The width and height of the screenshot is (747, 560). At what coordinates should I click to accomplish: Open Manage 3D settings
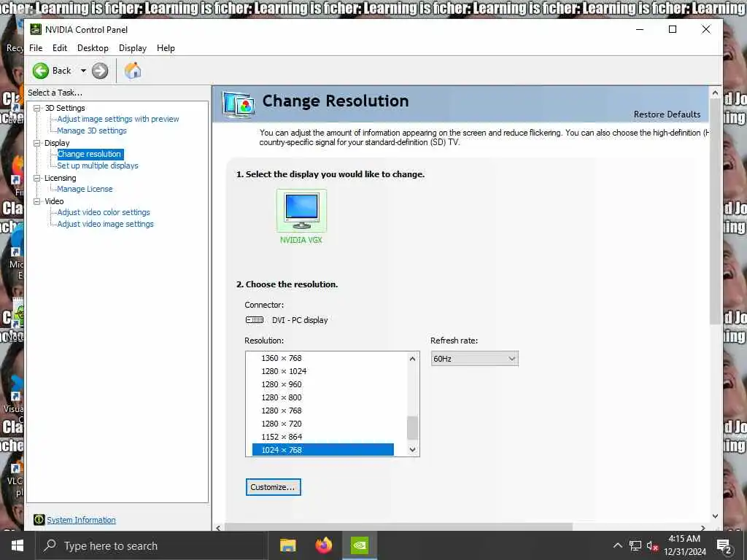(92, 131)
